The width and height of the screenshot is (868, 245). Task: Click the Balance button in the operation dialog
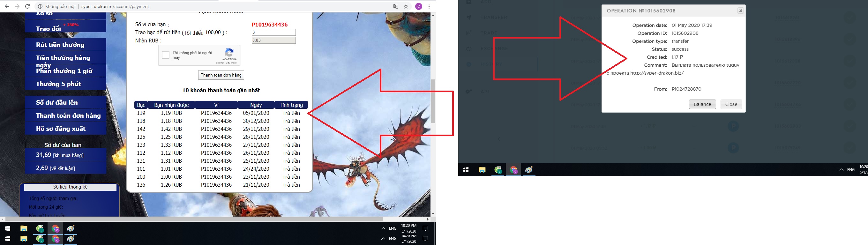(702, 104)
